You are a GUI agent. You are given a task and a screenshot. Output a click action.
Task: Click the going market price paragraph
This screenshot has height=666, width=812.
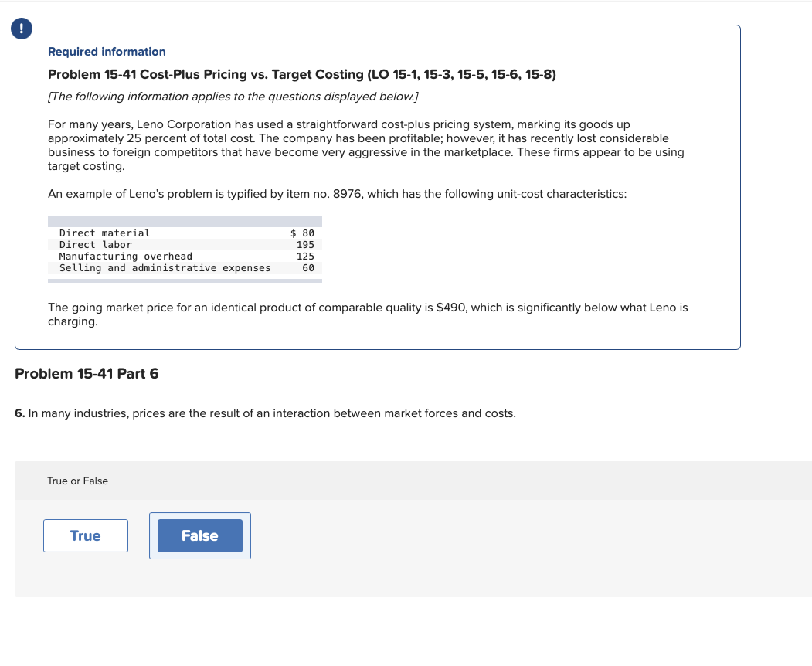pyautogui.click(x=368, y=314)
